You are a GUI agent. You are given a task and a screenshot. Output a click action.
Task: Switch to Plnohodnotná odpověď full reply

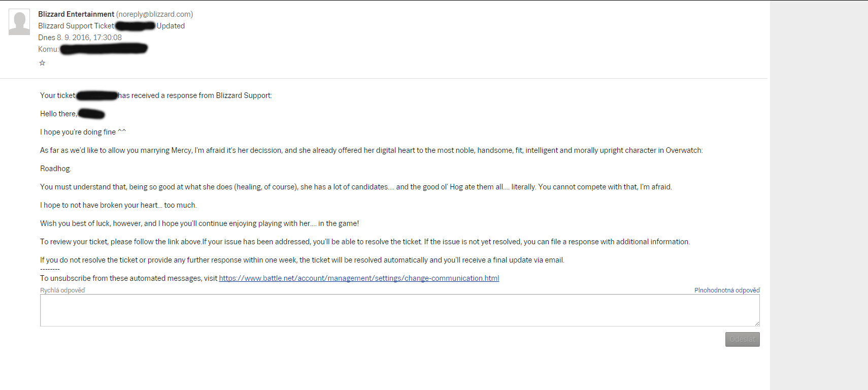click(x=727, y=290)
